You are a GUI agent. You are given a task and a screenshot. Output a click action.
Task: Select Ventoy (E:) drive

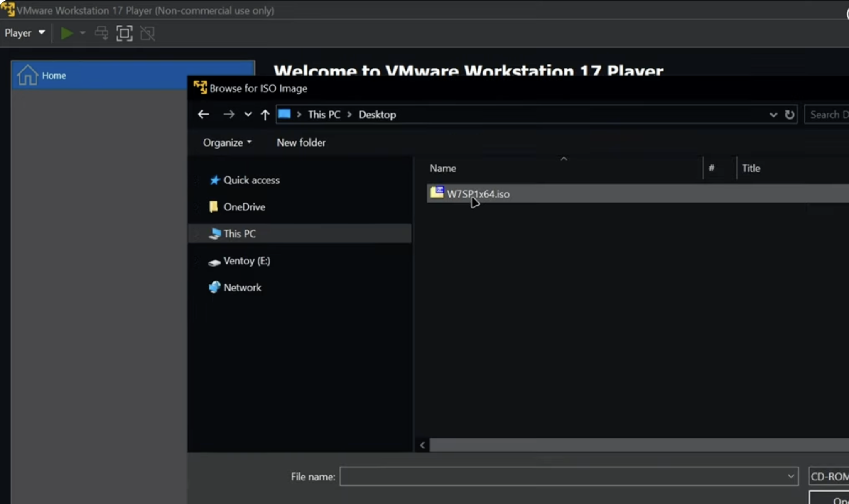pos(247,261)
